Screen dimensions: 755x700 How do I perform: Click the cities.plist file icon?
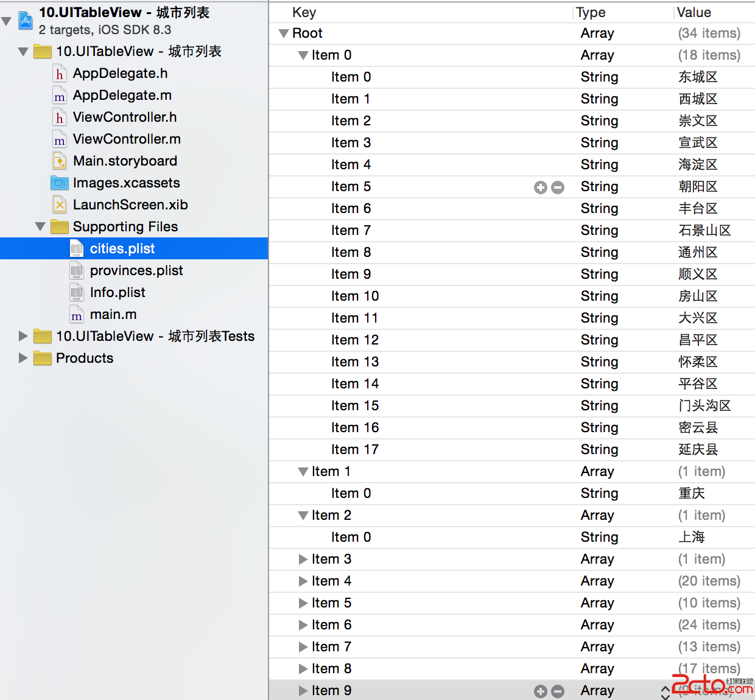(x=77, y=249)
